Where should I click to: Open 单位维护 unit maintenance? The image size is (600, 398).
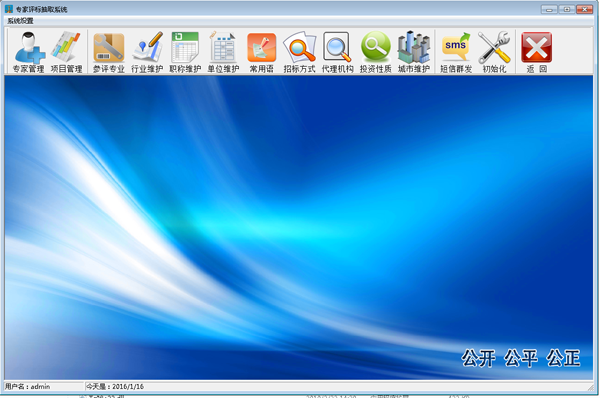(223, 52)
